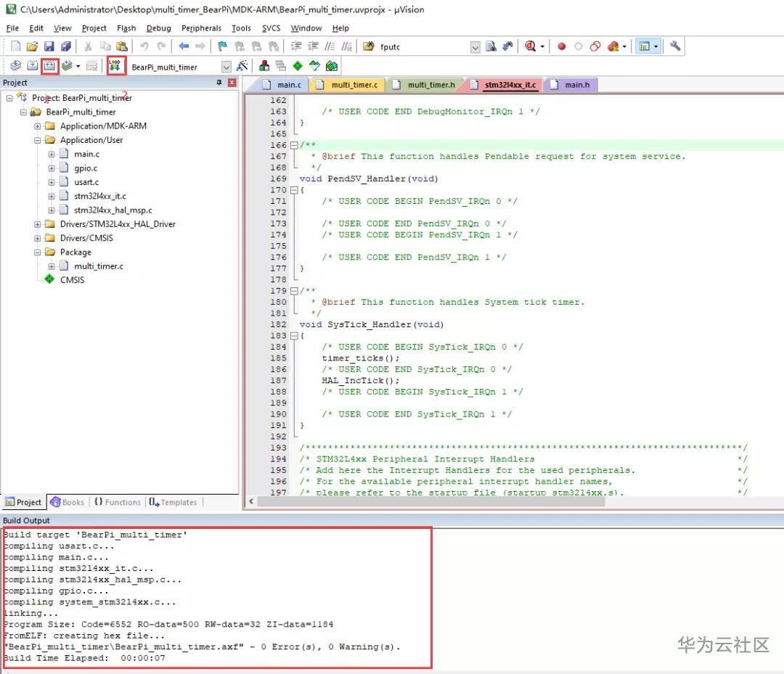784x674 pixels.
Task: Open File Extensions and Books icon
Action: click(x=264, y=66)
